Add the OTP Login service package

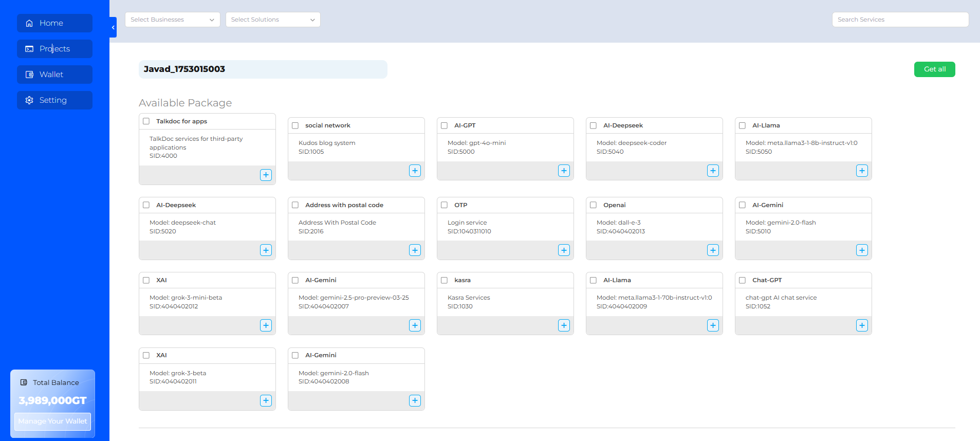coord(564,250)
